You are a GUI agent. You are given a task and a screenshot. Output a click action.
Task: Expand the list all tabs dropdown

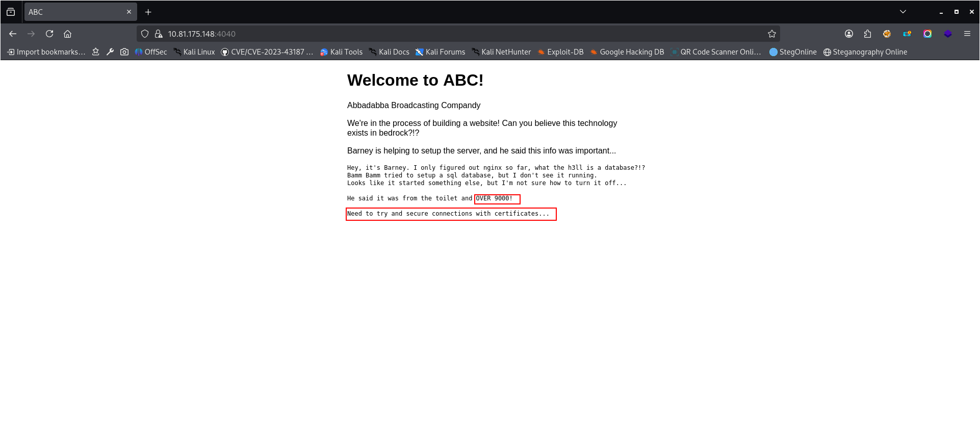coord(903,12)
